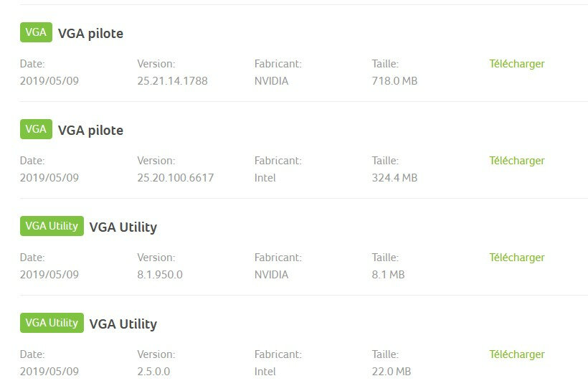Download the Intel VGA pilote 324.4 MB
Screen dimensions: 588x391
[517, 161]
